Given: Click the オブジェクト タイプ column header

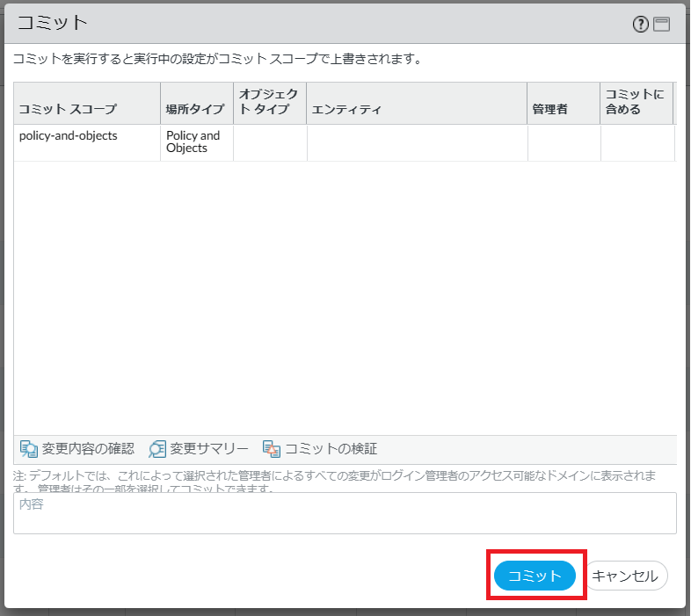Looking at the screenshot, I should (x=270, y=103).
